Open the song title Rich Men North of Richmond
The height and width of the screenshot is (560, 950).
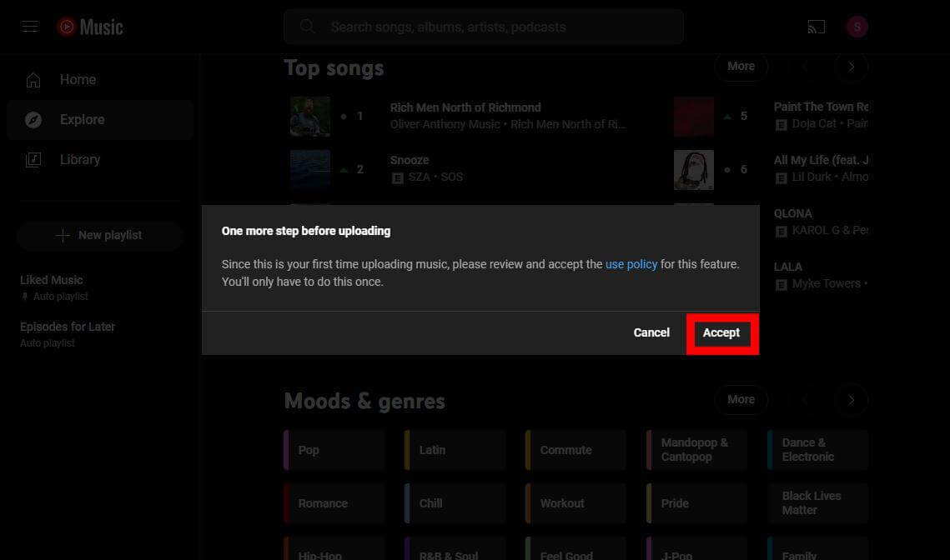click(465, 107)
